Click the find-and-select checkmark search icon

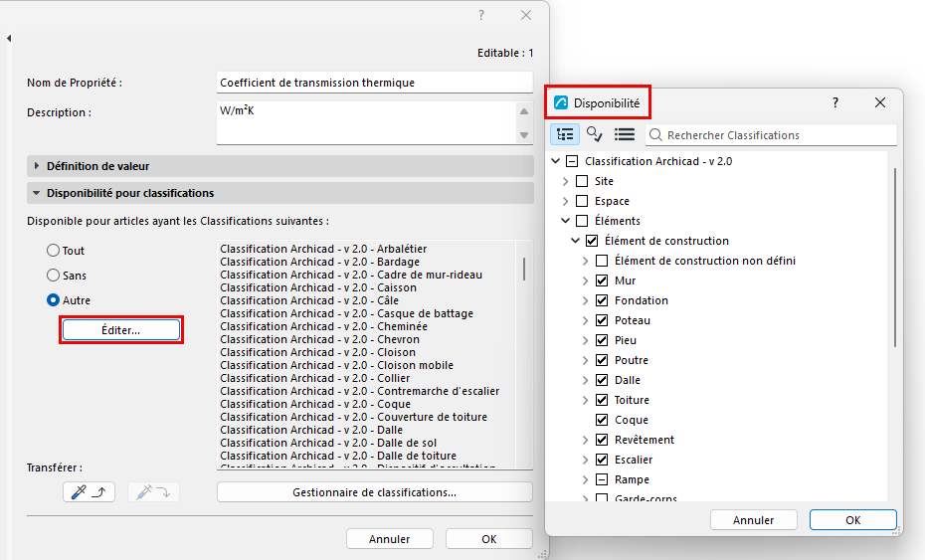[x=594, y=134]
